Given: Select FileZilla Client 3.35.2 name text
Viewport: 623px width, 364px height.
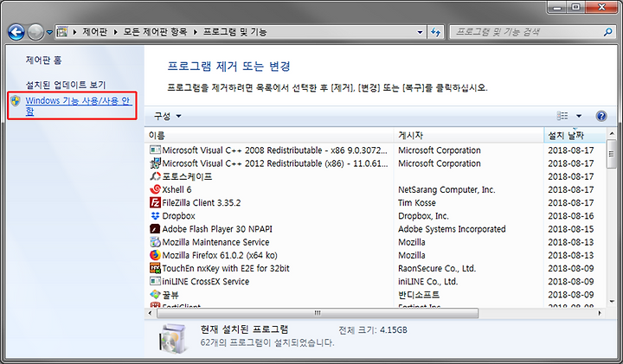Looking at the screenshot, I should click(202, 202).
